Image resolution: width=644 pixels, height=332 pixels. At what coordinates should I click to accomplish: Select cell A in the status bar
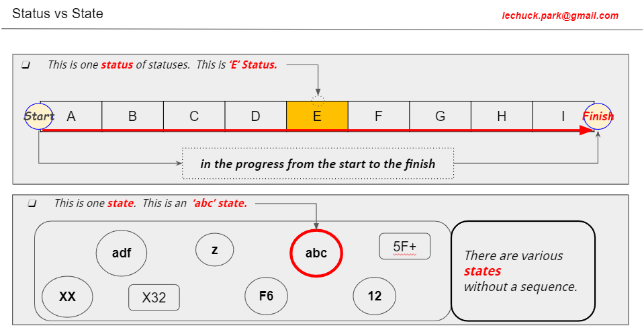click(x=73, y=116)
